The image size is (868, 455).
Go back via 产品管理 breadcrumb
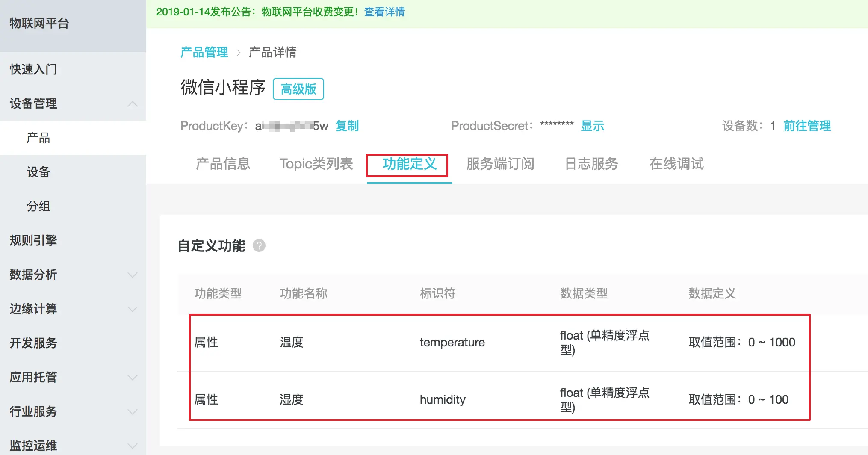[x=204, y=52]
